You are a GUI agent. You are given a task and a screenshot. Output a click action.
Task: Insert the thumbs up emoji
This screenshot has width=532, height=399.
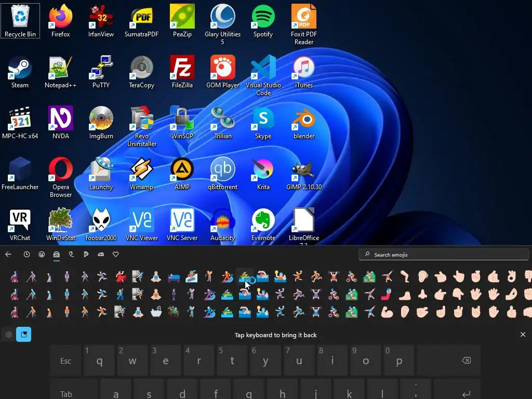511,312
